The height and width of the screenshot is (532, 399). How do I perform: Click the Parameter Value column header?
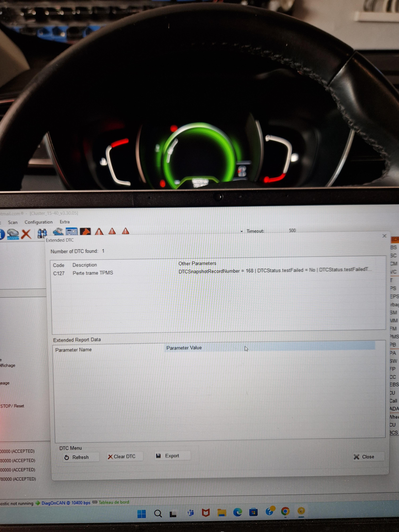pyautogui.click(x=184, y=348)
